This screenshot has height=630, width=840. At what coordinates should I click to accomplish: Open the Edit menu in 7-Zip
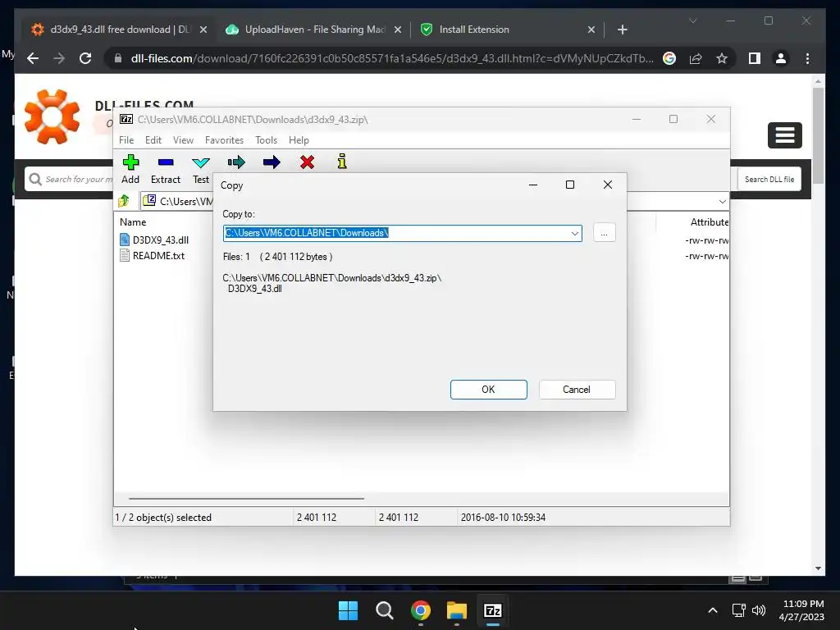153,139
